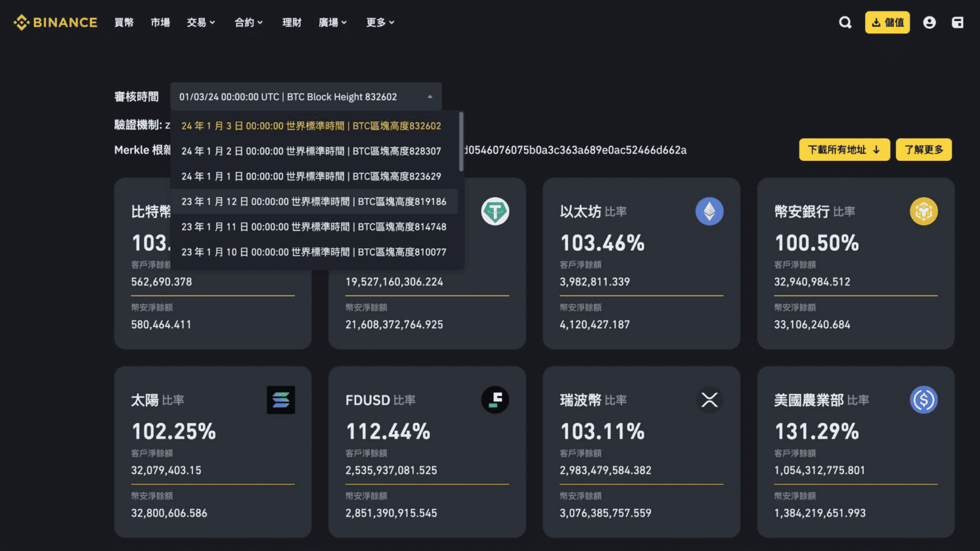Select block height 810077 option

pos(315,252)
